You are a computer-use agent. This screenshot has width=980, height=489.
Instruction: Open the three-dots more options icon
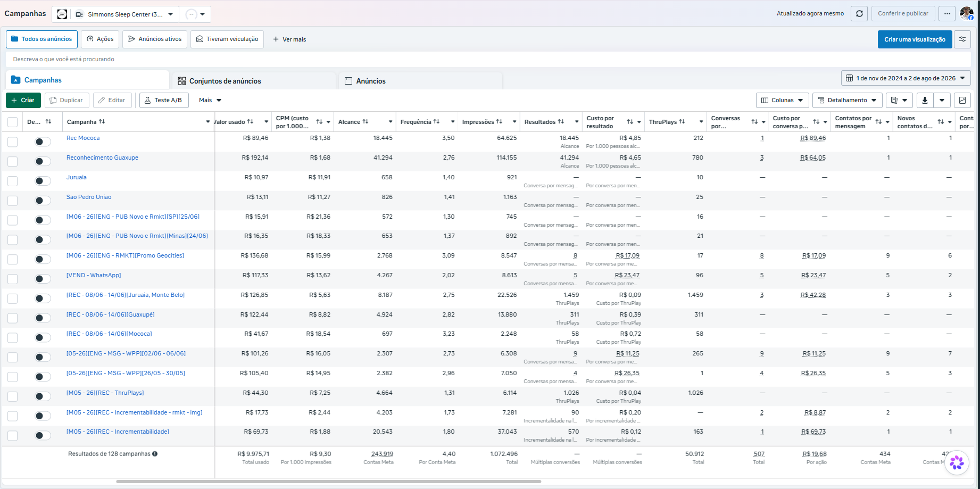tap(947, 14)
